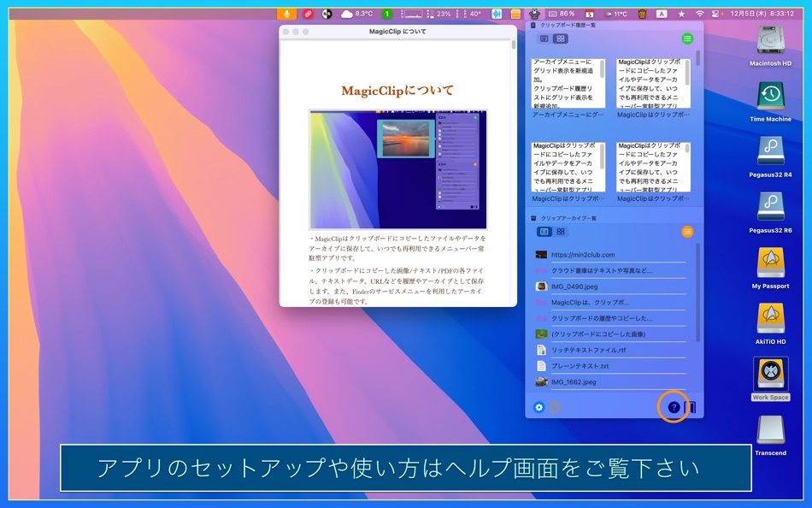Screen dimensions: 812x508
Task: Click the screenshot image in the MagicClipについて window
Action: (x=397, y=169)
